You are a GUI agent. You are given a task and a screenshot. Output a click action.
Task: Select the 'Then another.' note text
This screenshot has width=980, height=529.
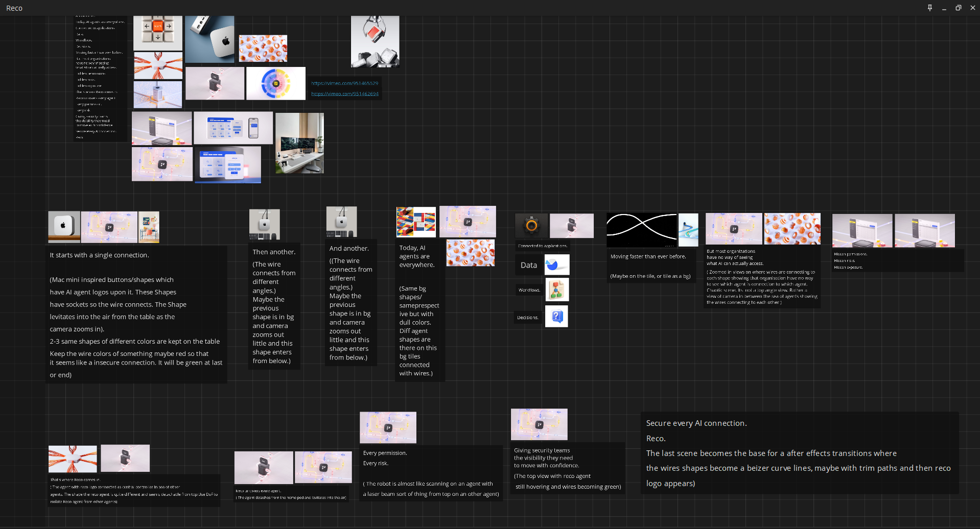274,252
